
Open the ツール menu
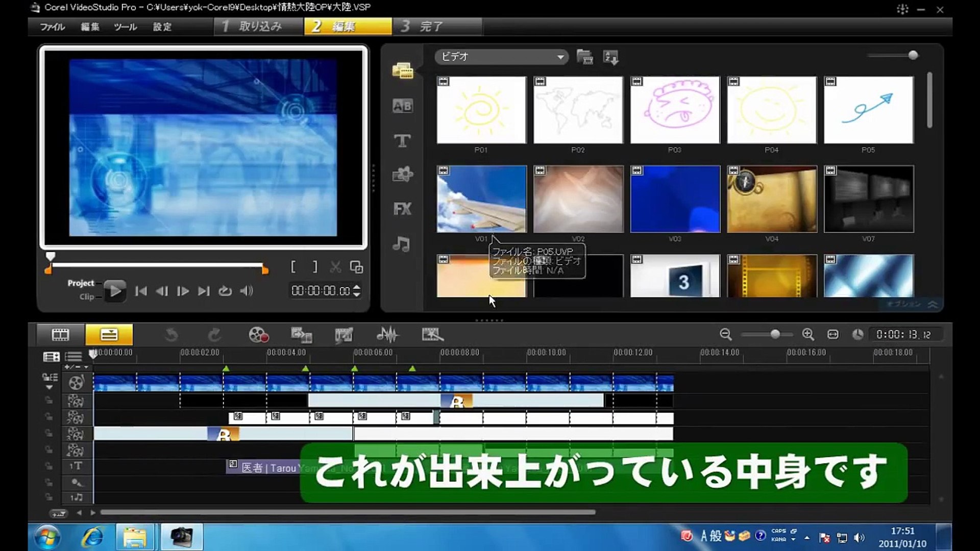126,27
